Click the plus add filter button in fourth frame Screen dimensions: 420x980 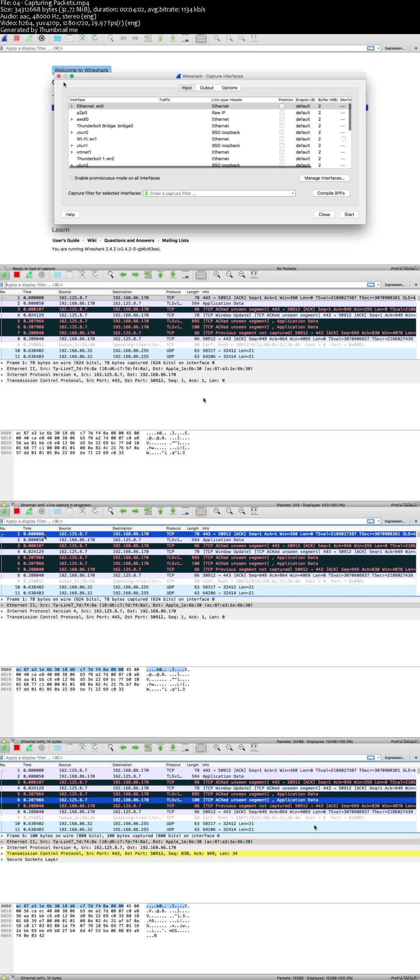point(416,757)
